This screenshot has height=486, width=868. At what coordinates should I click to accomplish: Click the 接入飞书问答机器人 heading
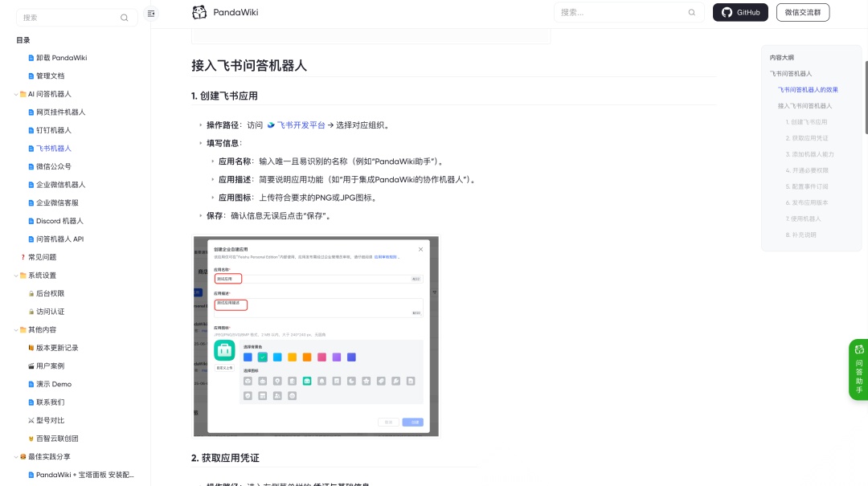[248, 66]
